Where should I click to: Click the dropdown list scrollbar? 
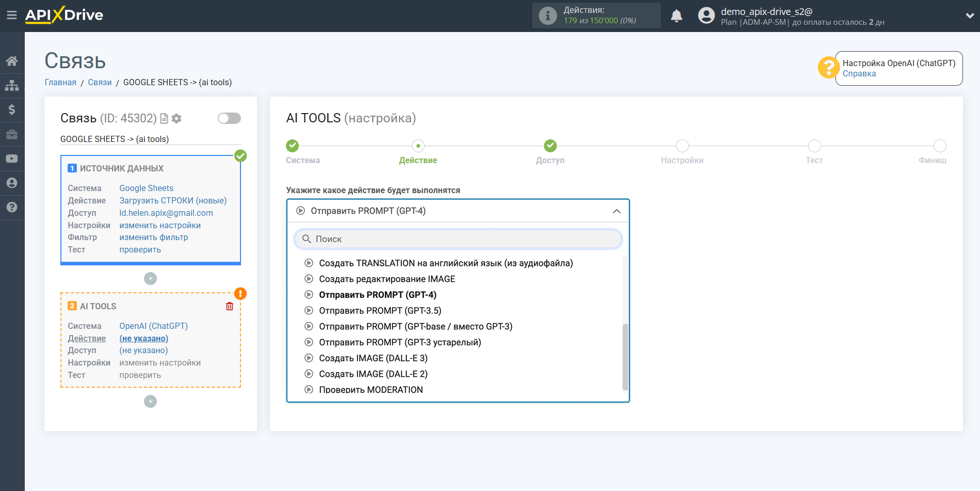(x=625, y=357)
